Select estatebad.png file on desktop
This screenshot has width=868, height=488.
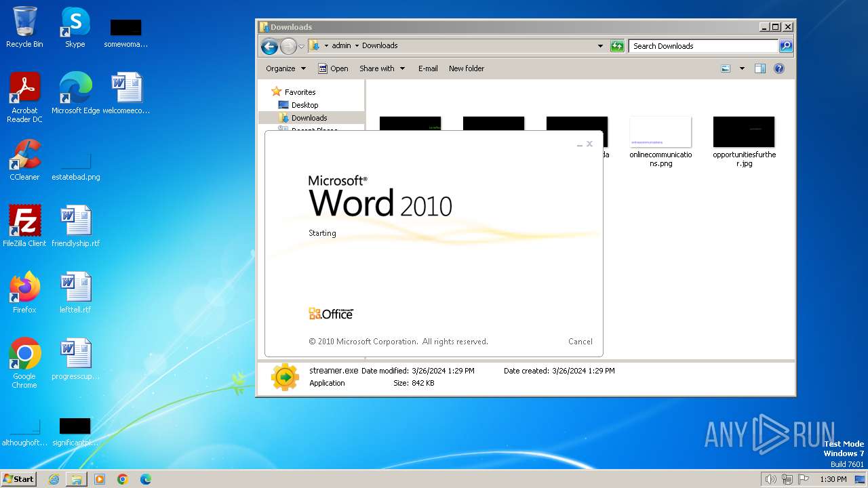[75, 166]
